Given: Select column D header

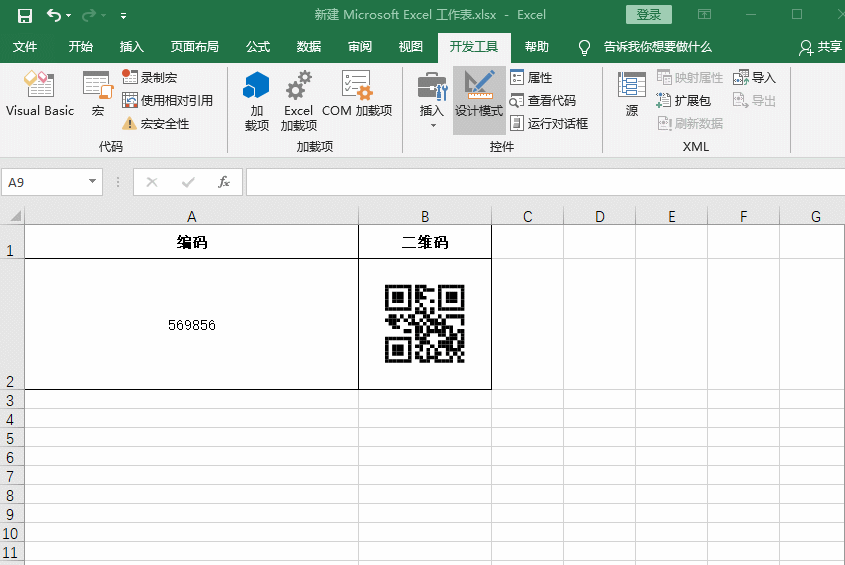Looking at the screenshot, I should (x=600, y=216).
